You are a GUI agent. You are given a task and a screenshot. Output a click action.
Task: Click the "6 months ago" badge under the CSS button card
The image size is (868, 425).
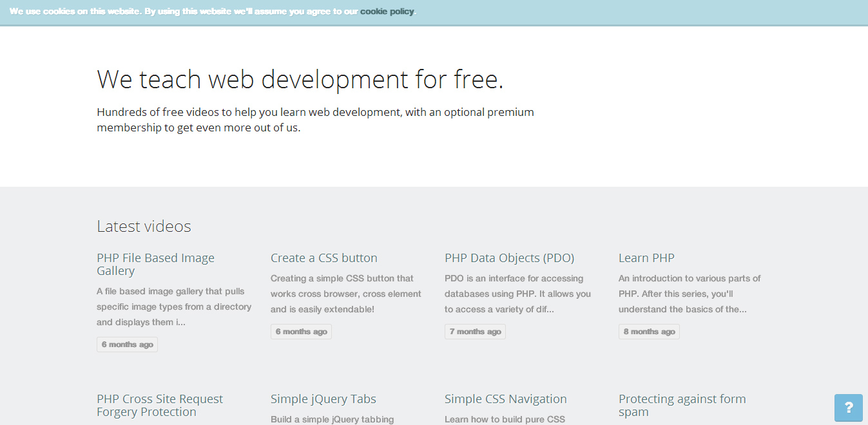point(301,331)
